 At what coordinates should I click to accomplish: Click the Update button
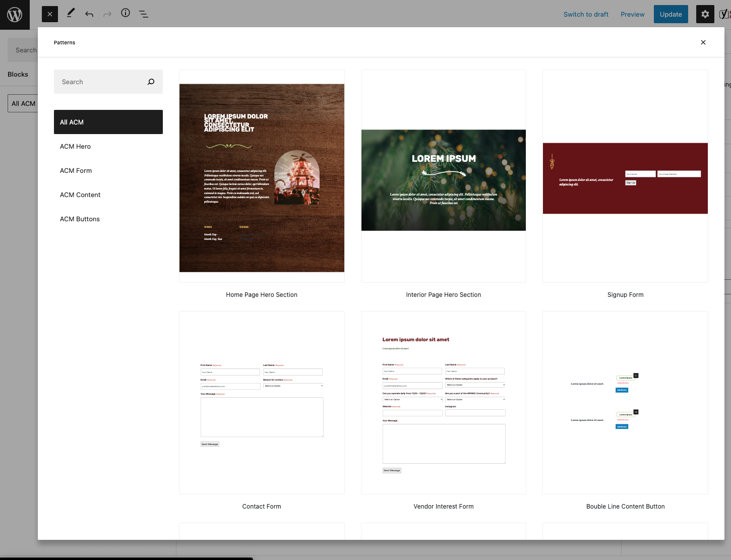pos(671,14)
